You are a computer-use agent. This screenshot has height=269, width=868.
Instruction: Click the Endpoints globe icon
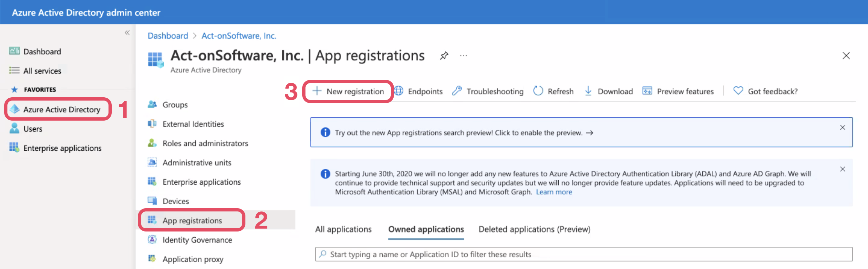click(x=398, y=91)
